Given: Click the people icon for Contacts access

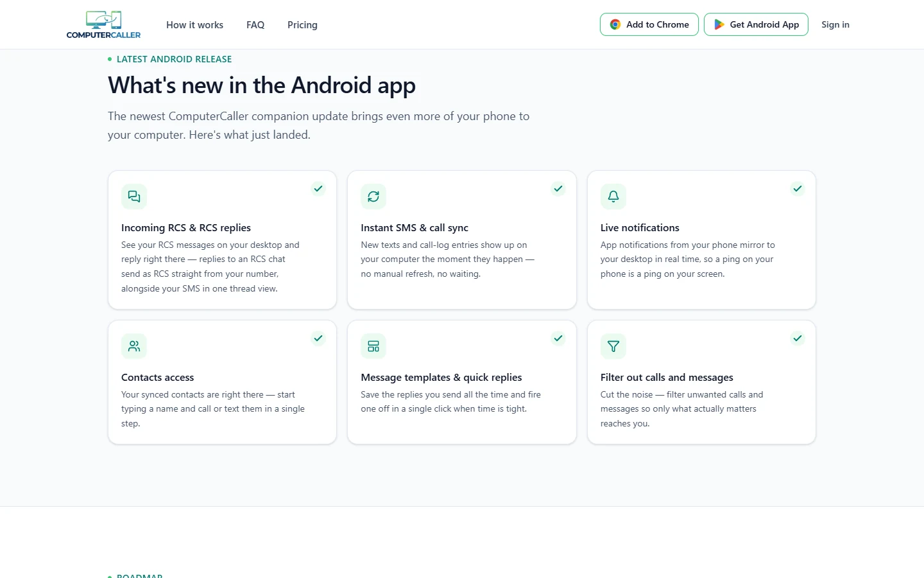Looking at the screenshot, I should (134, 346).
